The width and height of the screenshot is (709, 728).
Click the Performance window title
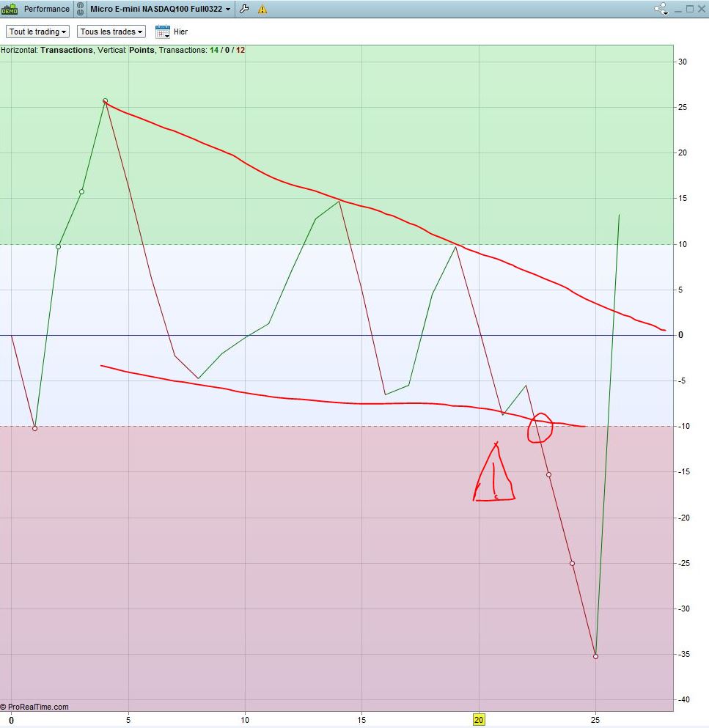(46, 9)
